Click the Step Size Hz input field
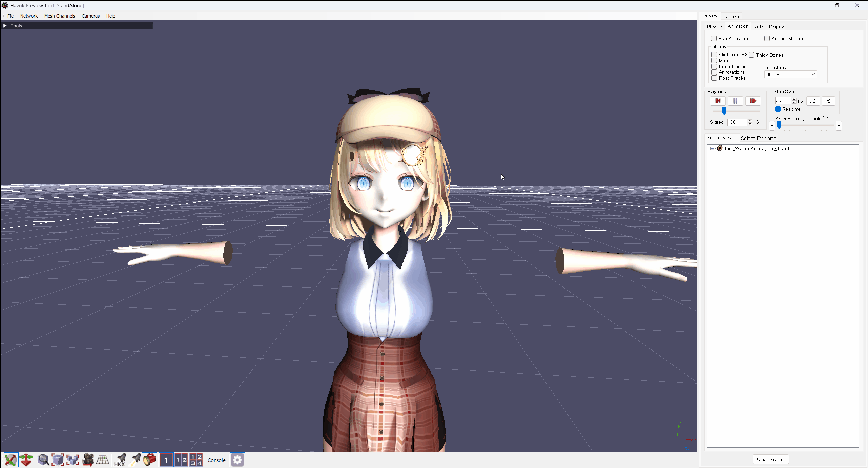Screen dimensions: 868x468 click(783, 101)
